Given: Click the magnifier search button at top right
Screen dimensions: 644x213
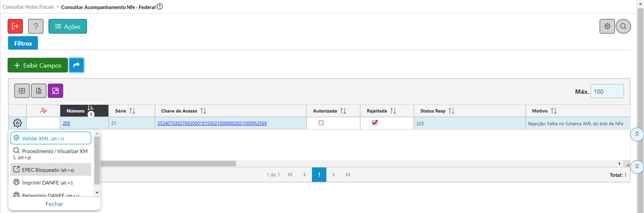Looking at the screenshot, I should [x=623, y=26].
